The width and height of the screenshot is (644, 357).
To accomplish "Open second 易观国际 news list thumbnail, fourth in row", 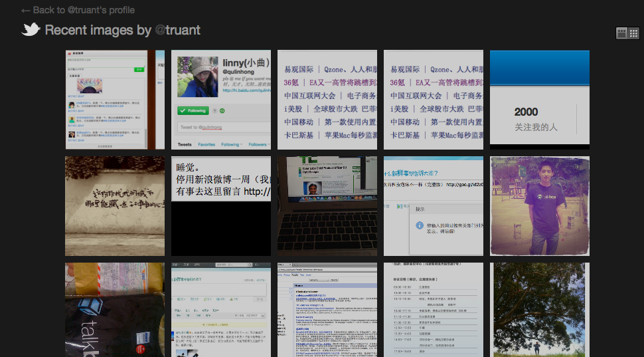I will tap(434, 100).
